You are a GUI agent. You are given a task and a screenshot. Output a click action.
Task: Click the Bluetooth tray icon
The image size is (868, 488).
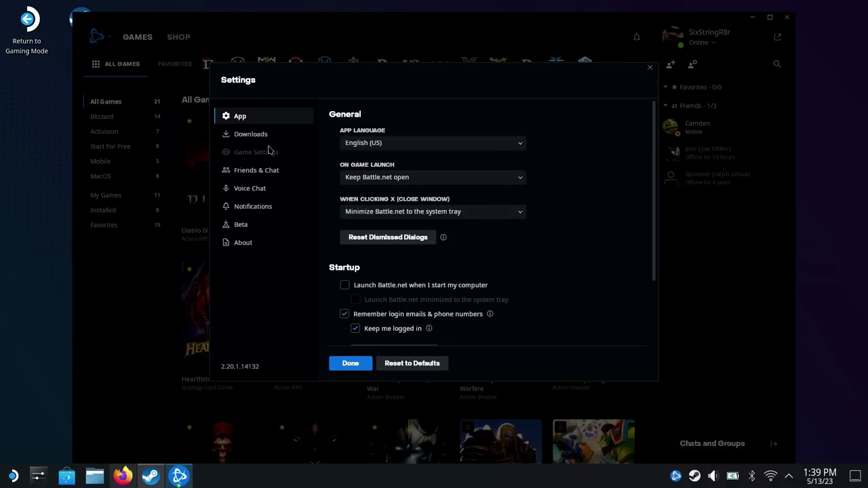[x=751, y=476]
